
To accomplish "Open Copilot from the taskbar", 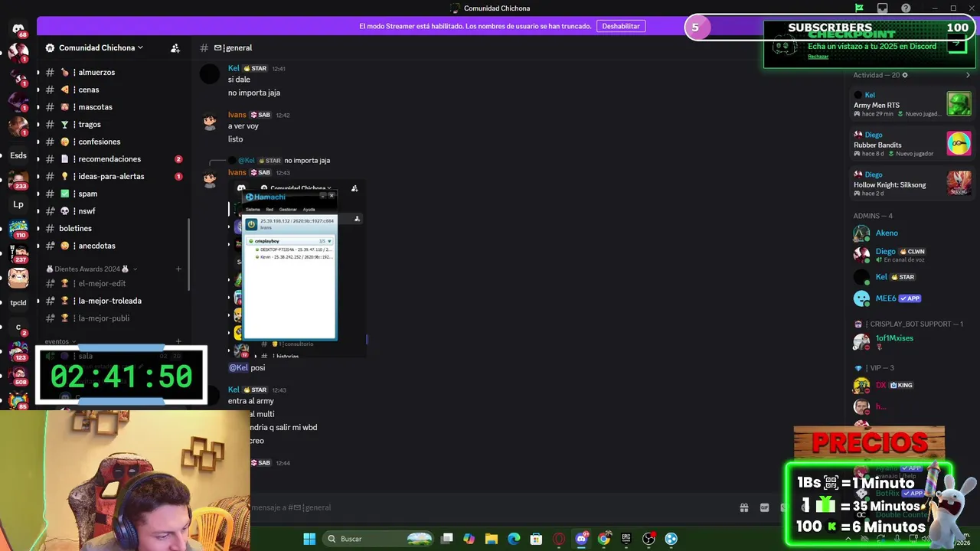I will pos(469,539).
